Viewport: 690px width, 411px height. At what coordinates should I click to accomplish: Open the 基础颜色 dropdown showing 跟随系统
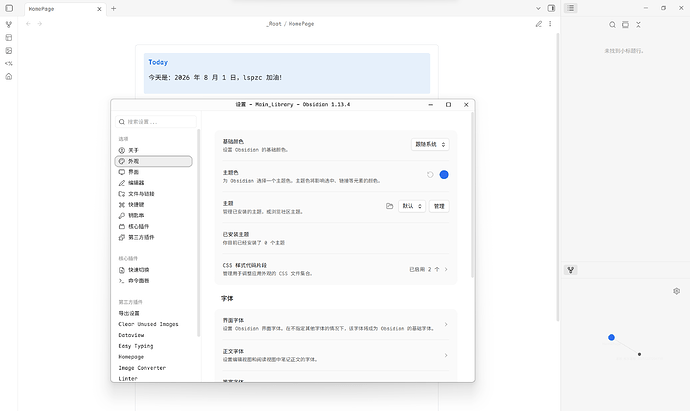[430, 144]
